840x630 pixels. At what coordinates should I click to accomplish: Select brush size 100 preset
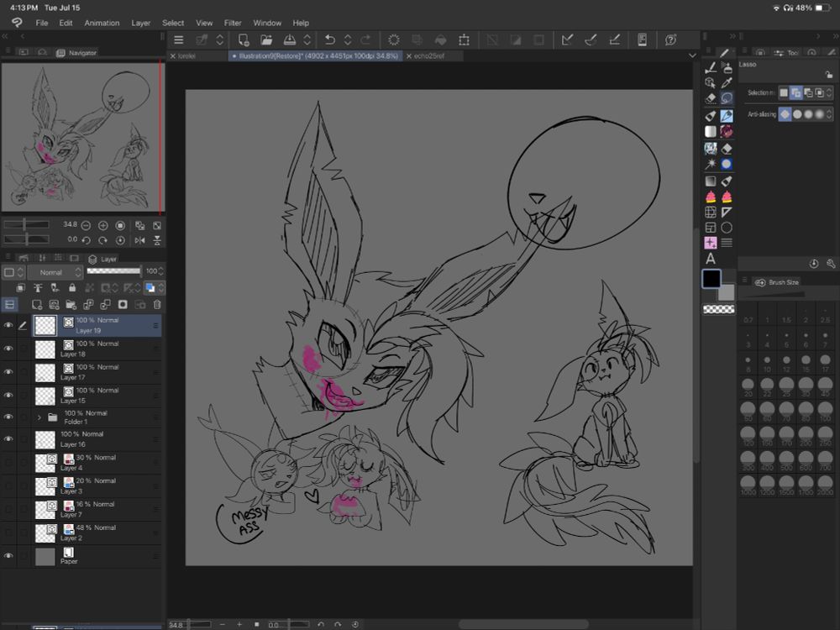pyautogui.click(x=825, y=412)
